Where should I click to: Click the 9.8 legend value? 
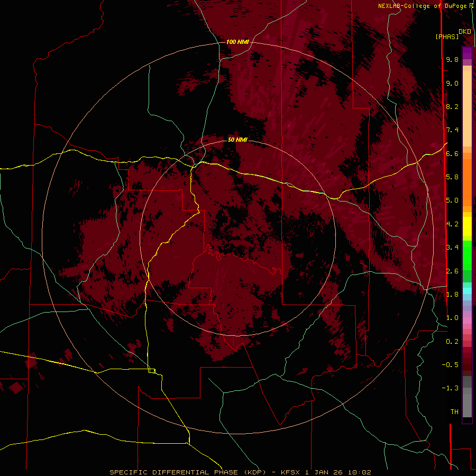click(x=452, y=59)
